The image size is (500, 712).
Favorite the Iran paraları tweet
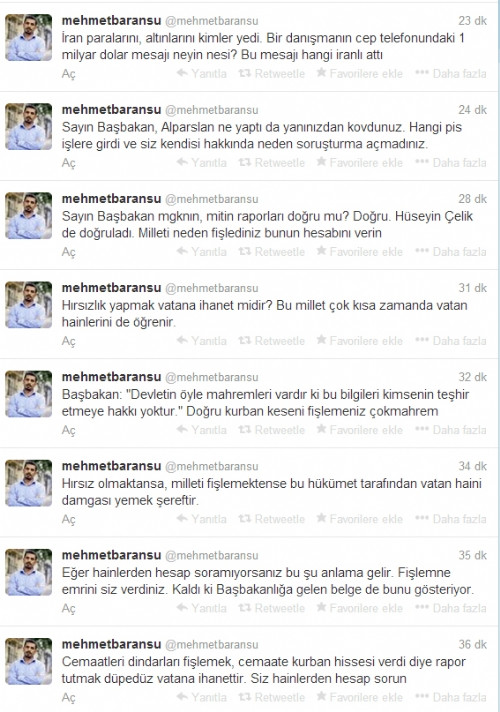pyautogui.click(x=359, y=74)
